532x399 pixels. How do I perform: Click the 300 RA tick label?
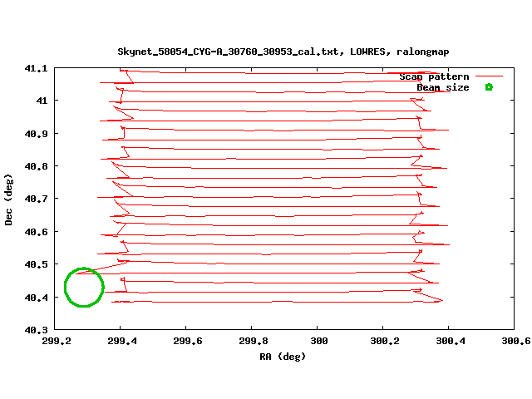pos(319,341)
